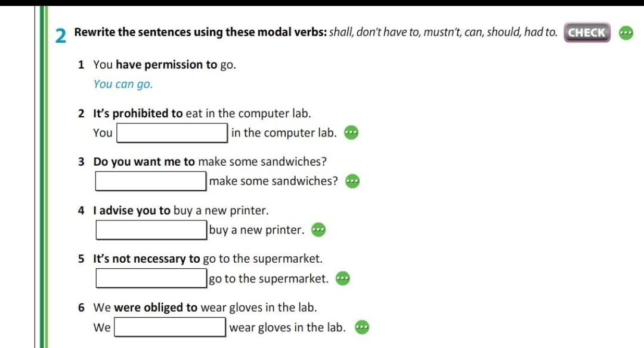
Task: Click hint icon after 'in the computer lab.'
Action: (352, 132)
